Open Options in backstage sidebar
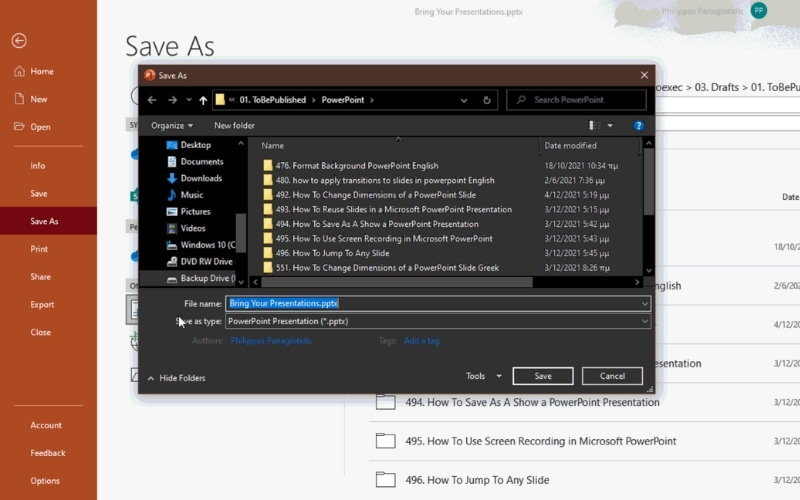 pyautogui.click(x=45, y=481)
